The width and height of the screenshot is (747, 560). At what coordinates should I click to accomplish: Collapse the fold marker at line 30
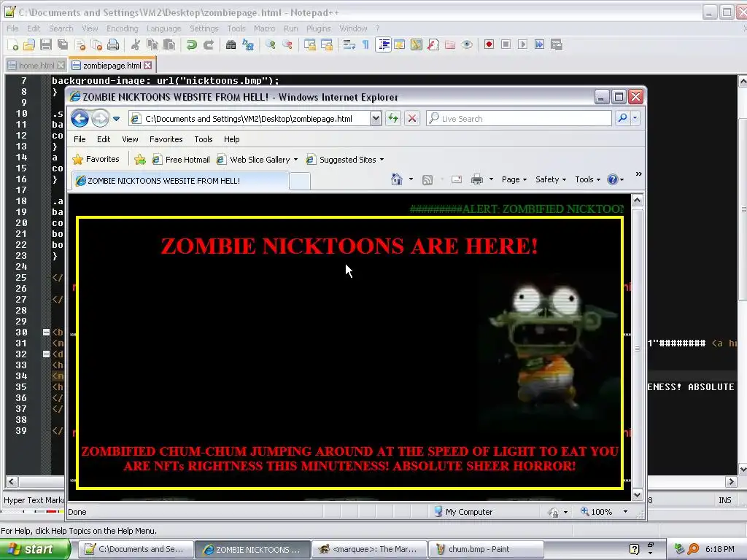(46, 332)
